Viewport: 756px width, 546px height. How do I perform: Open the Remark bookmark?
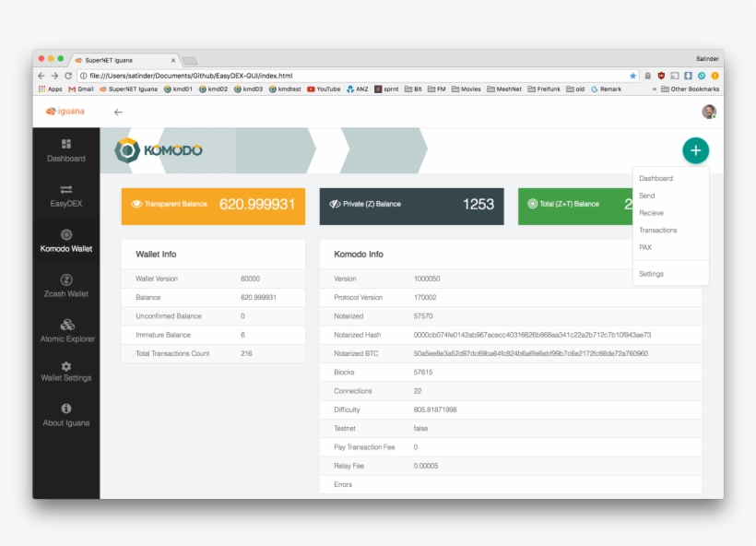[x=606, y=89]
